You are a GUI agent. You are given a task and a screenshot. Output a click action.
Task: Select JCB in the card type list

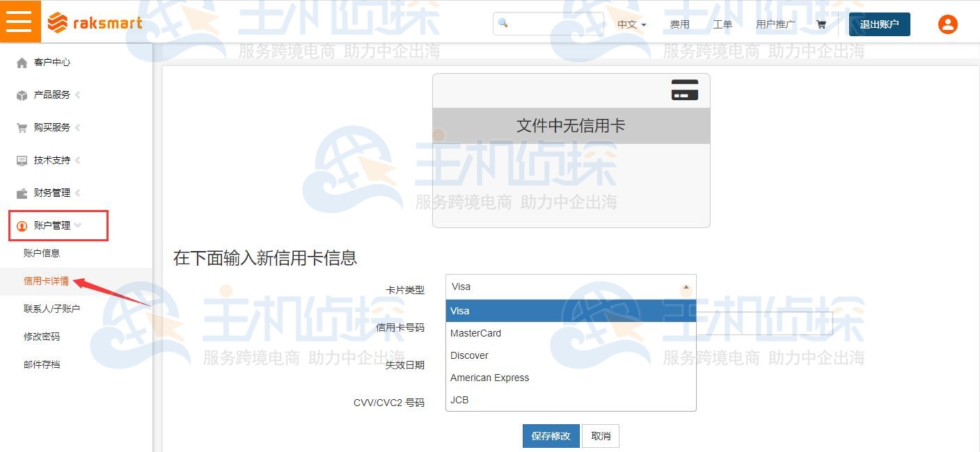(x=571, y=400)
